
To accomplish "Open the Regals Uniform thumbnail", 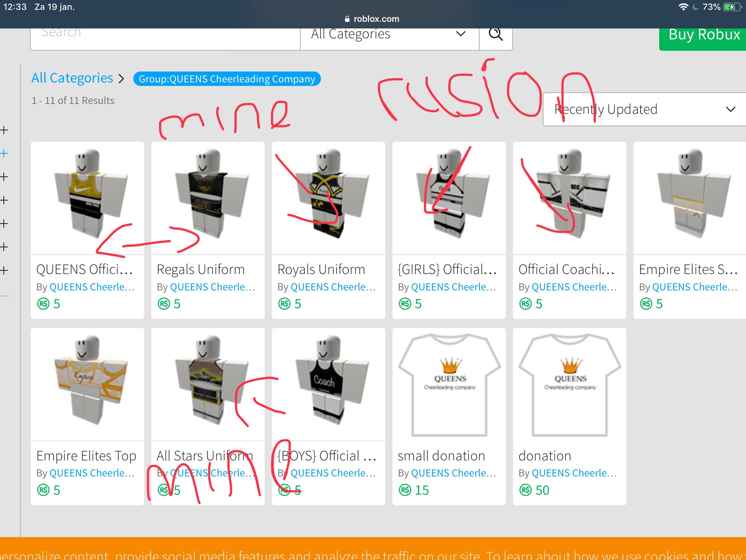I will click(x=208, y=198).
